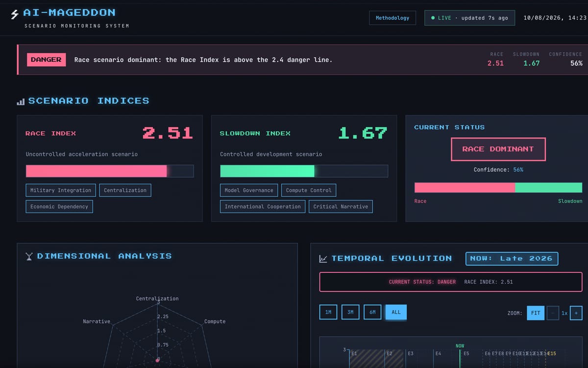The image size is (588, 368).
Task: Click the Race Index value 2.51
Action: point(168,133)
